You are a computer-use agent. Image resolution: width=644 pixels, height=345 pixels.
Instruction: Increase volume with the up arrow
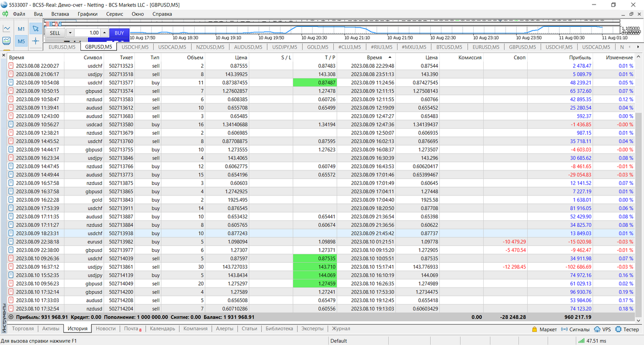(x=104, y=33)
